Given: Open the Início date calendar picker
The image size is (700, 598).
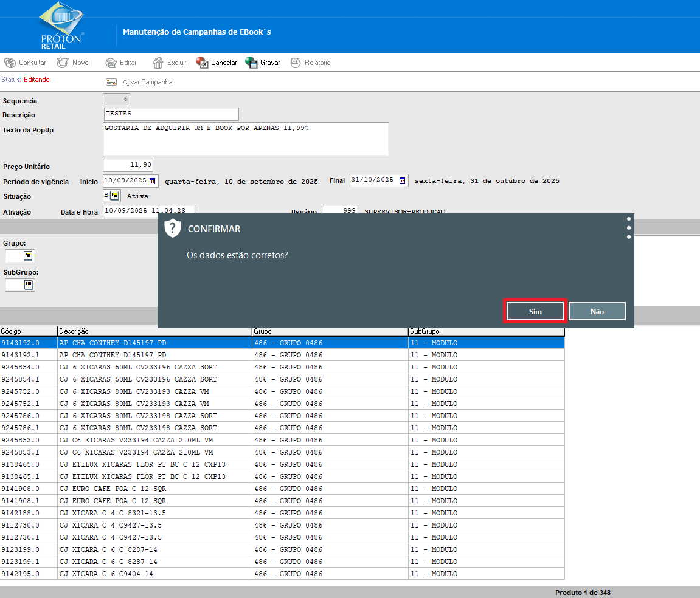Looking at the screenshot, I should tap(152, 181).
